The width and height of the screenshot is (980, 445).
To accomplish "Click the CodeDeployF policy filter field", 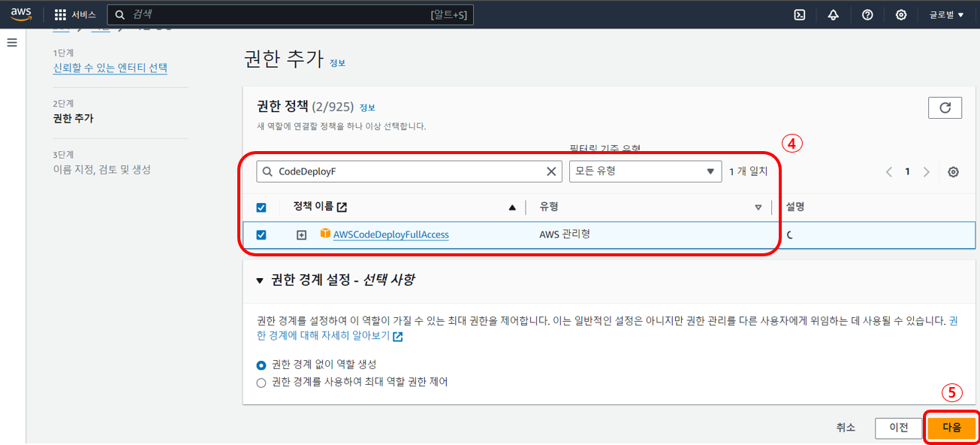I will pyautogui.click(x=409, y=171).
